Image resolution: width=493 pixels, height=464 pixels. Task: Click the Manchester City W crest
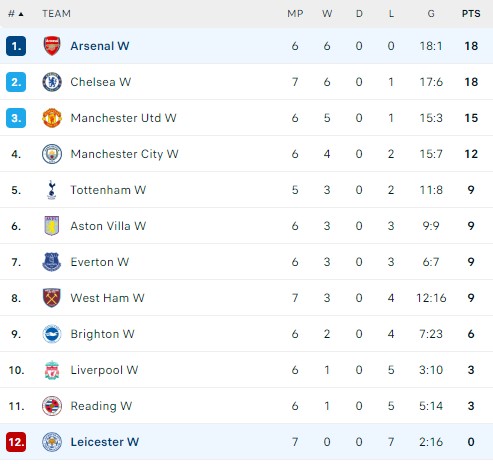pyautogui.click(x=52, y=154)
